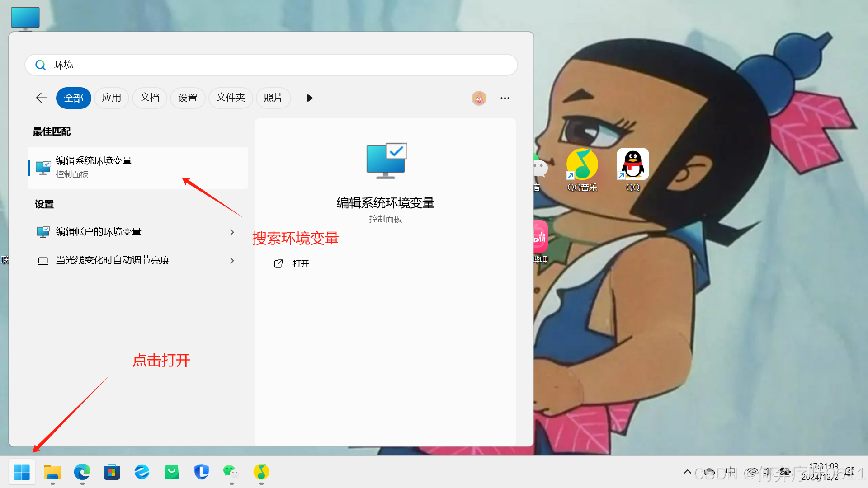
Task: Show hidden system tray icons chevron
Action: coord(687,472)
